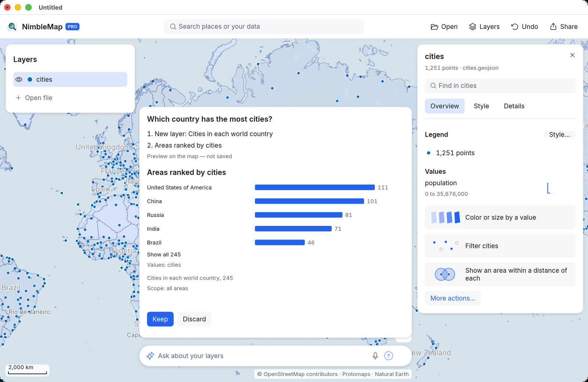Click the Style... button beside Legend
Viewport: 588px width, 382px height.
tap(559, 134)
